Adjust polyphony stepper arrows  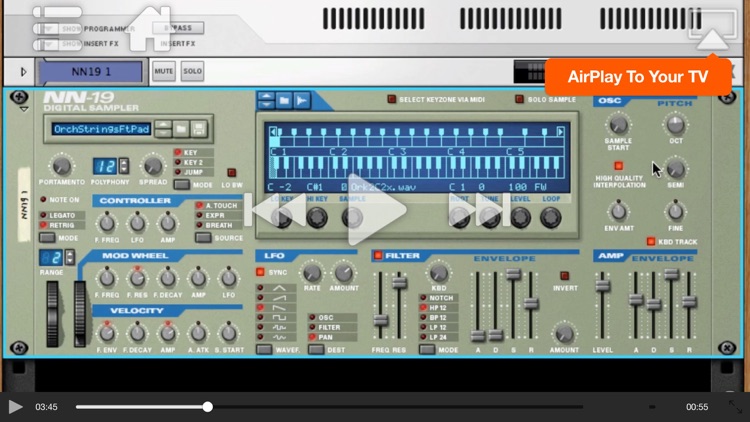point(124,166)
